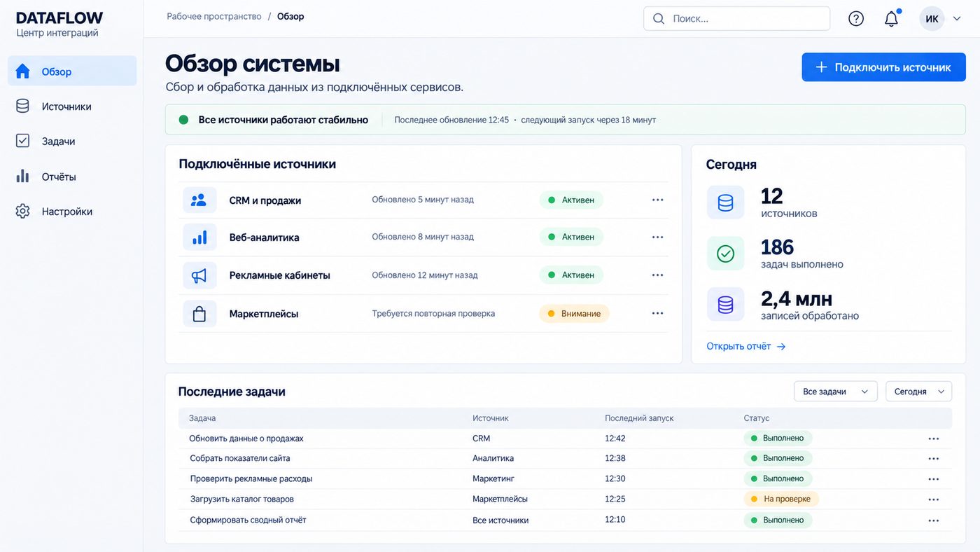The image size is (980, 552).
Task: Click the Маркетплейсы shopping bag icon
Action: [x=199, y=314]
